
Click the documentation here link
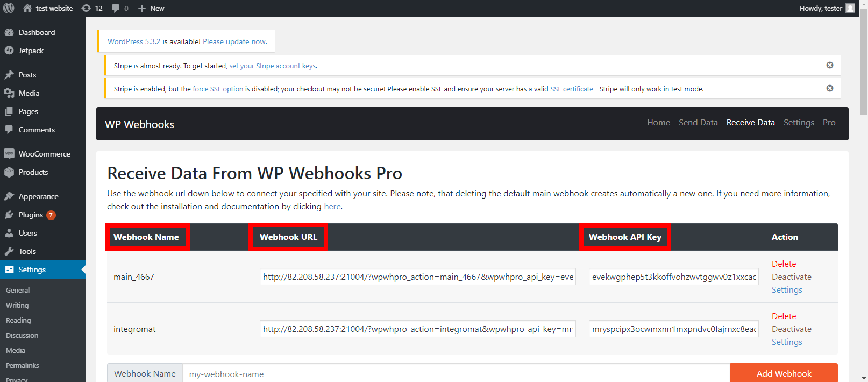tap(332, 207)
